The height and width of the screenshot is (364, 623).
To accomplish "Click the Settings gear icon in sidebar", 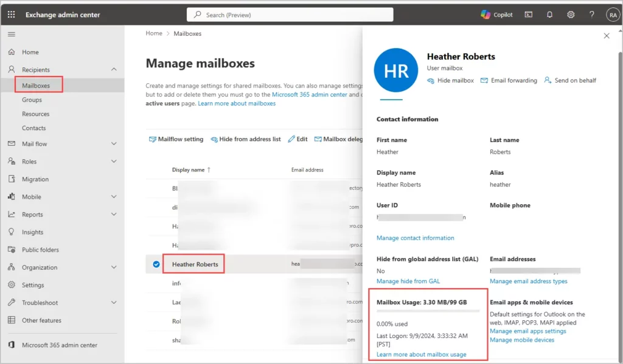I will pos(12,285).
